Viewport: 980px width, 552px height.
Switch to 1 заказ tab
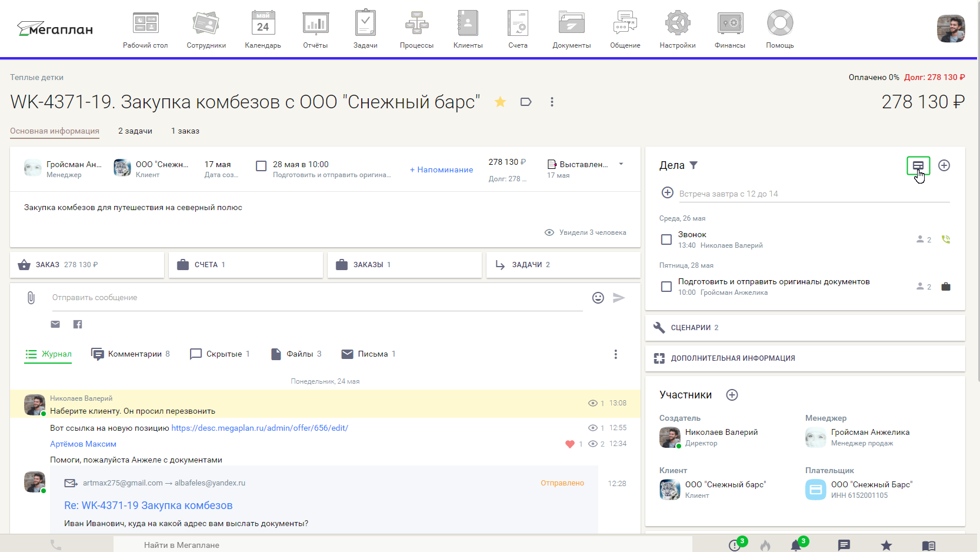tap(185, 131)
